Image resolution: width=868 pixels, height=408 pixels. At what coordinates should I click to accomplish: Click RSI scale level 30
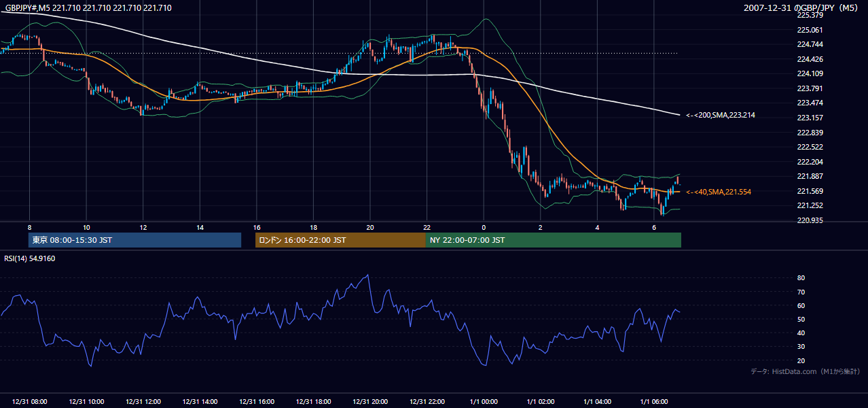801,347
